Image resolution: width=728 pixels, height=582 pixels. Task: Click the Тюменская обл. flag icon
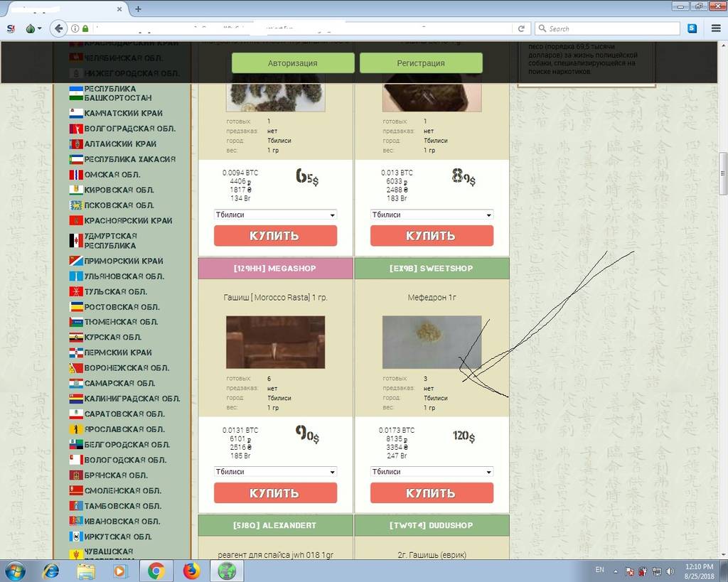(x=76, y=322)
